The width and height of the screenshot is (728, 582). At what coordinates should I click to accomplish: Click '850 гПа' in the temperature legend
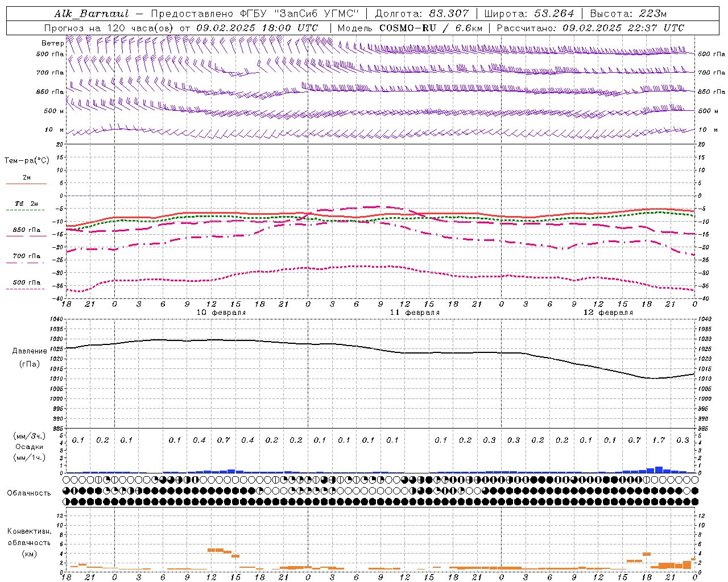(x=27, y=230)
